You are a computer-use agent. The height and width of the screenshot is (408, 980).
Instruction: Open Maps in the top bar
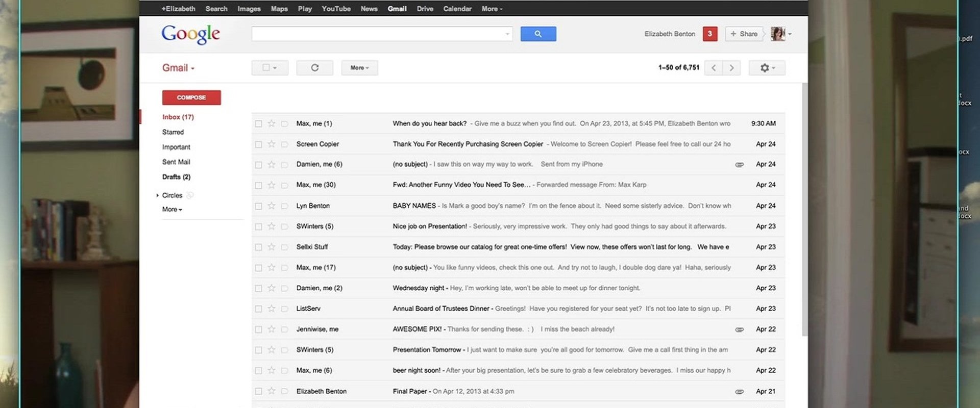[279, 9]
